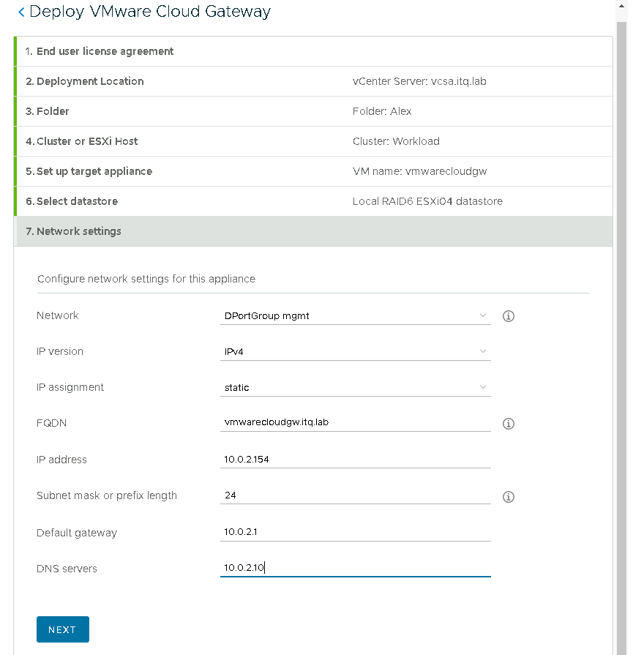This screenshot has height=655, width=644.
Task: Open step 6 Select datastore
Action: tap(313, 201)
